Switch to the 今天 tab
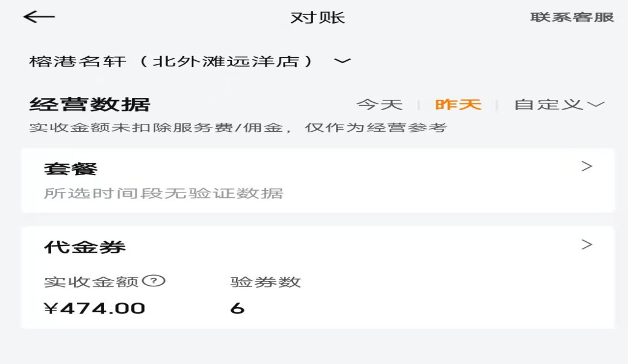Screen dimensions: 628x364 pos(379,105)
